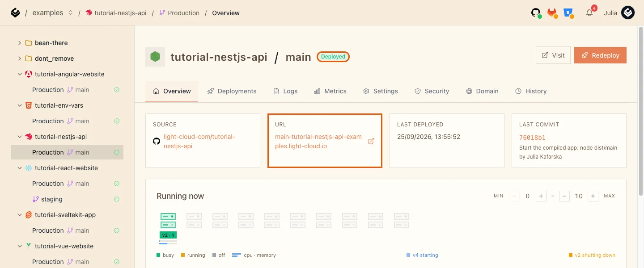Click the Light Cloud logo icon
Viewport: 644px width, 268px height.
tap(15, 13)
